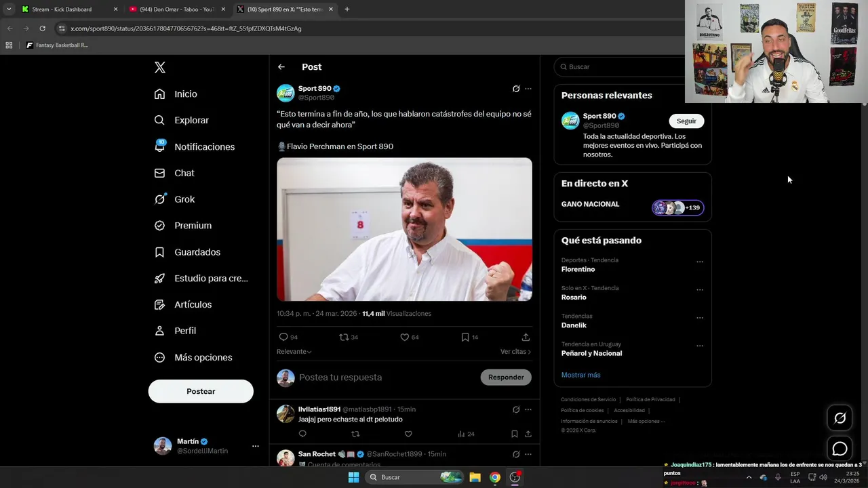868x488 pixels.
Task: Open account options next to Martín
Action: 256,446
